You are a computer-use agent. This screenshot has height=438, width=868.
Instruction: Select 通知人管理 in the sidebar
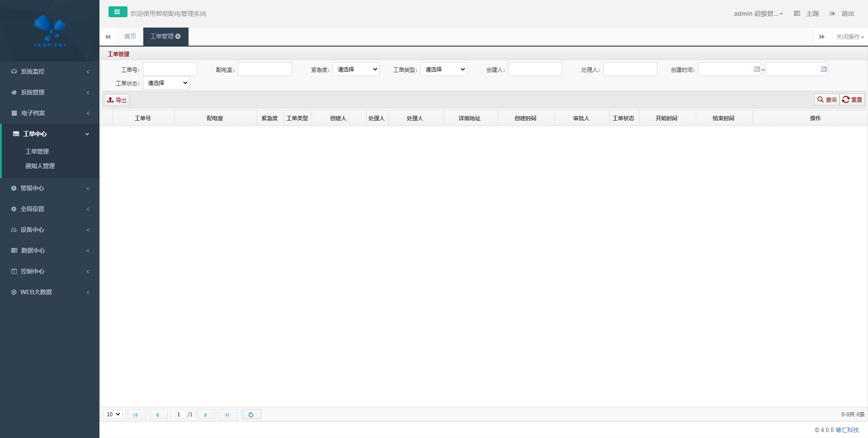point(40,166)
